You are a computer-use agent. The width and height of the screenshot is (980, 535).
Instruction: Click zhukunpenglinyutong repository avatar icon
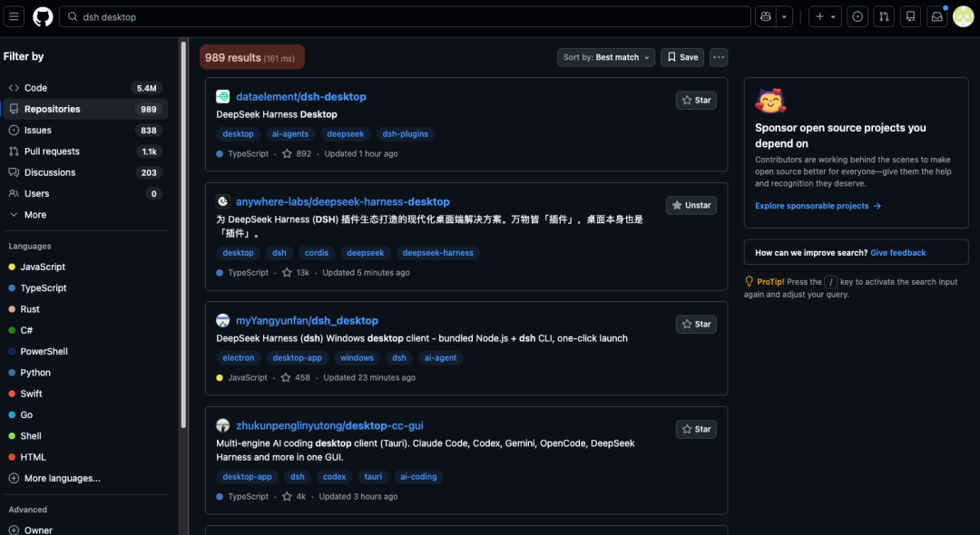(x=223, y=426)
